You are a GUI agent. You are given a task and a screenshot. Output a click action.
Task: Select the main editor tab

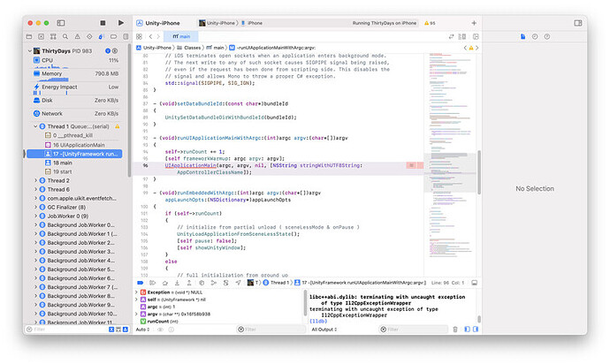pyautogui.click(x=182, y=36)
